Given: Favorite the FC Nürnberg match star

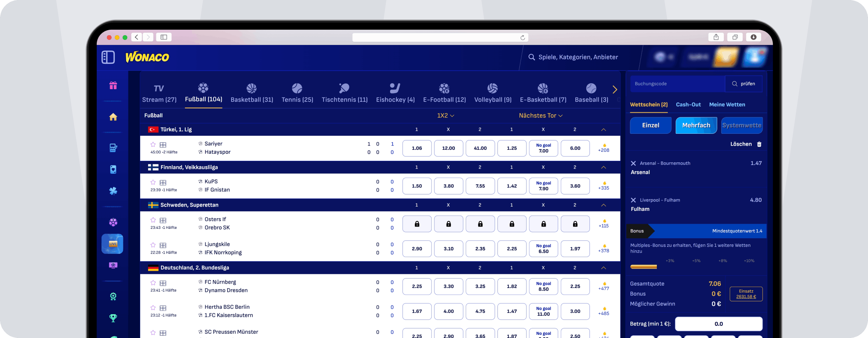Looking at the screenshot, I should pos(153,283).
